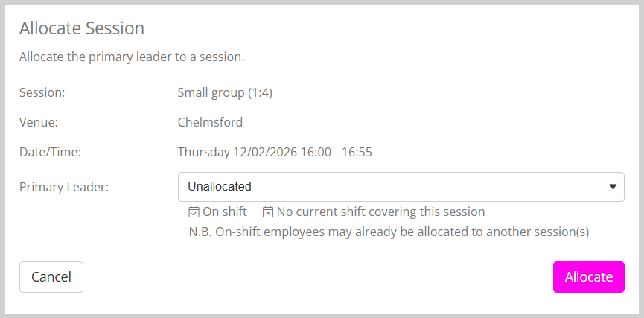Click the On shift calendar-check icon

click(194, 212)
